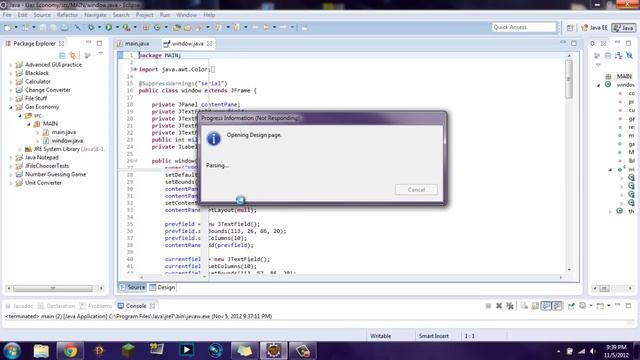Click the Pin Console icon
Image resolution: width=640 pixels, height=360 pixels.
tap(571, 306)
